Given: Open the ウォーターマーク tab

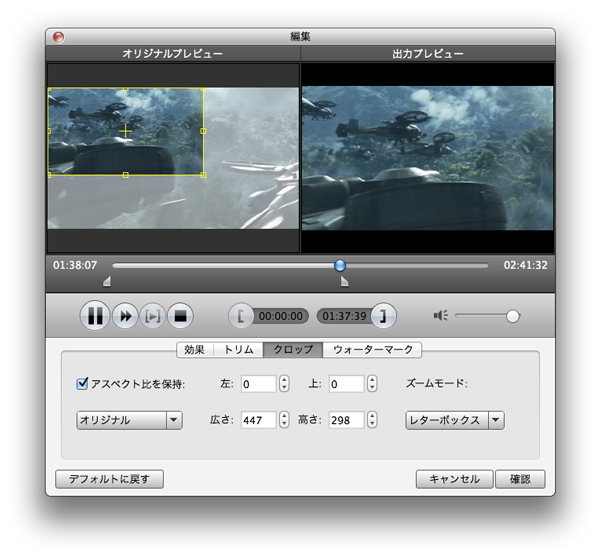Looking at the screenshot, I should coord(372,350).
